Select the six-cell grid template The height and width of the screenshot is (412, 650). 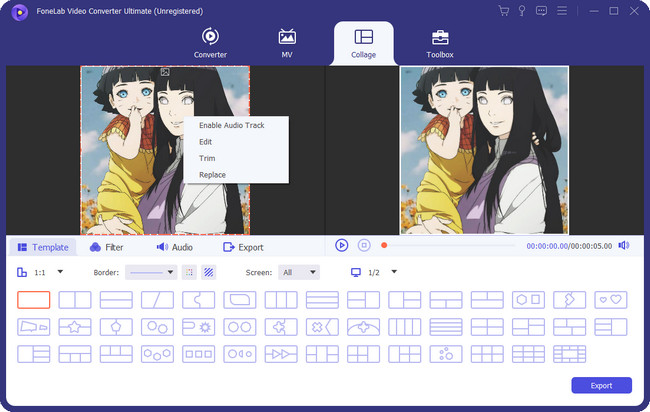click(487, 354)
